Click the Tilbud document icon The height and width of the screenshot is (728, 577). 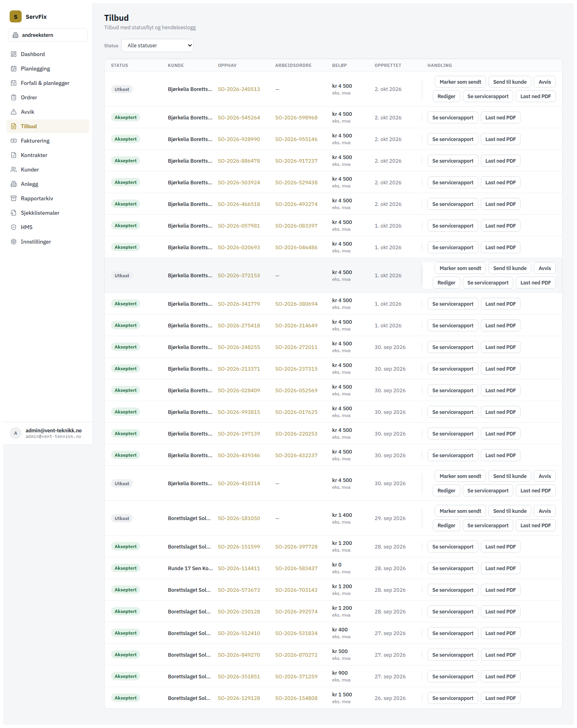click(14, 126)
